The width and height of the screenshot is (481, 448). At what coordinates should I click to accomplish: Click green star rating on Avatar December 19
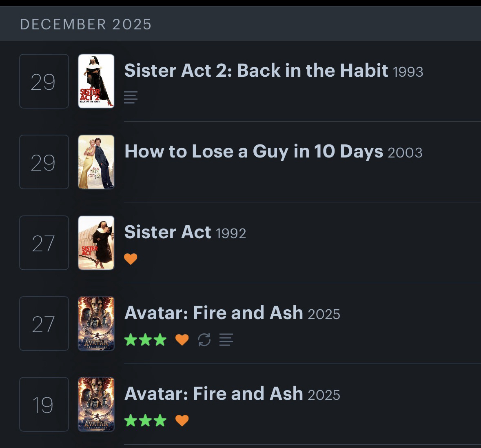coord(145,420)
